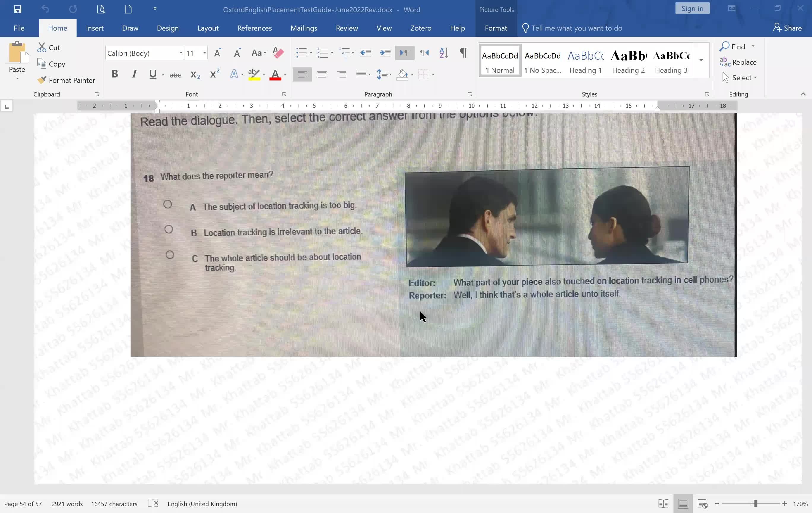Toggle Strikethrough formatting

click(x=175, y=75)
